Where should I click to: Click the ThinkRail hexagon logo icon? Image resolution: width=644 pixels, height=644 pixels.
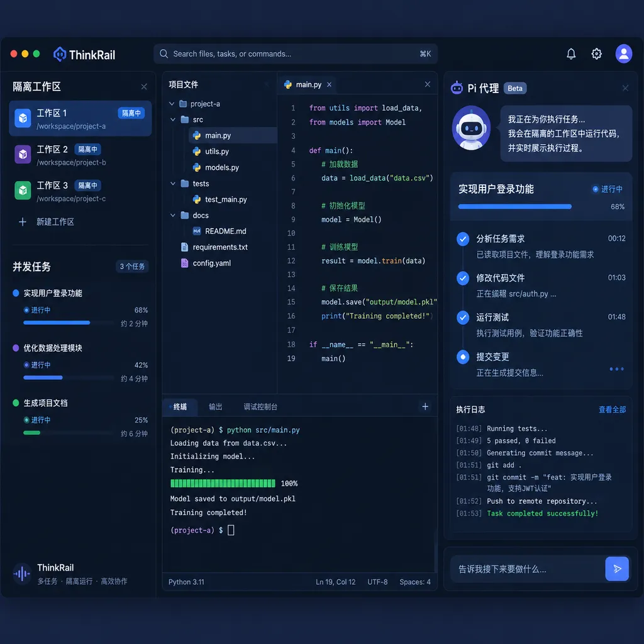click(x=60, y=54)
